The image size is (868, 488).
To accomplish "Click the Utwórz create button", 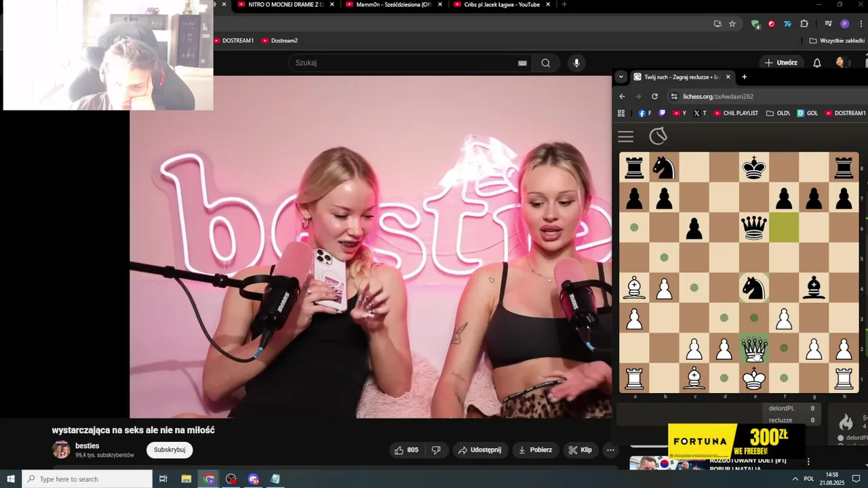I will [781, 62].
